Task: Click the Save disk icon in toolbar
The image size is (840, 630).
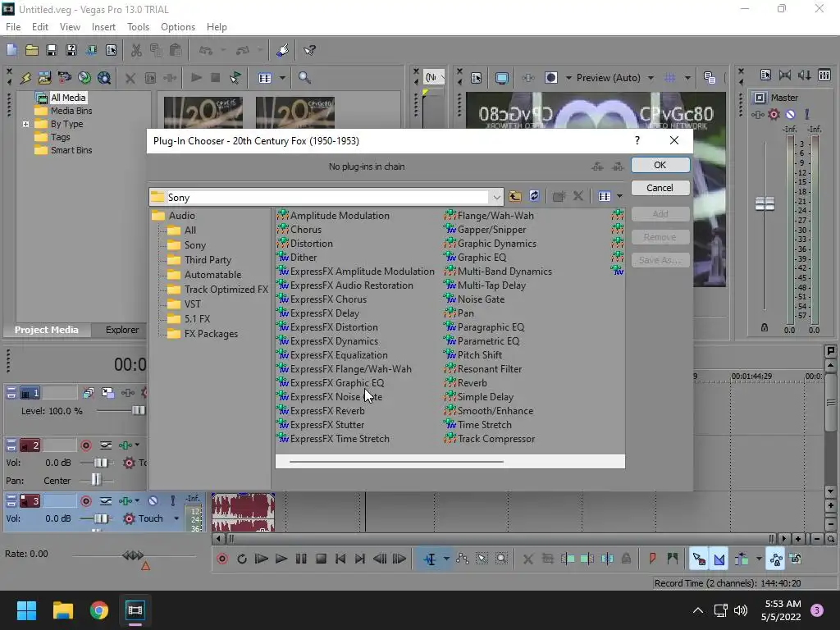Action: [52, 50]
